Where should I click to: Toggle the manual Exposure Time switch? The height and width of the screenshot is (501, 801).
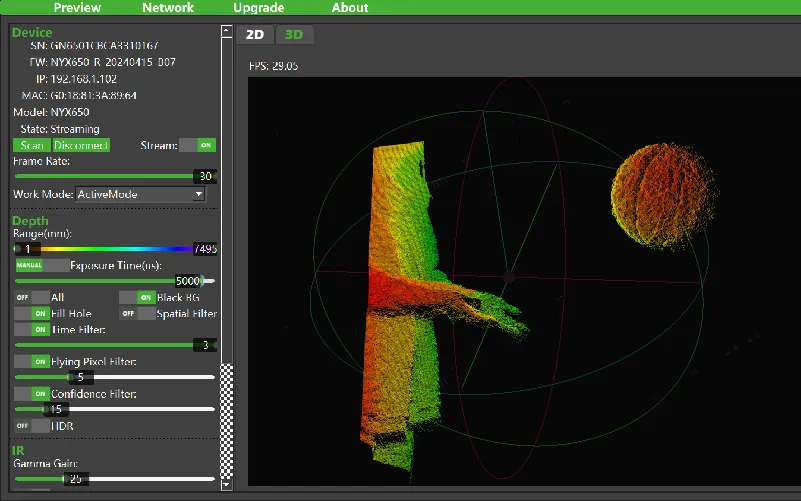(41, 265)
